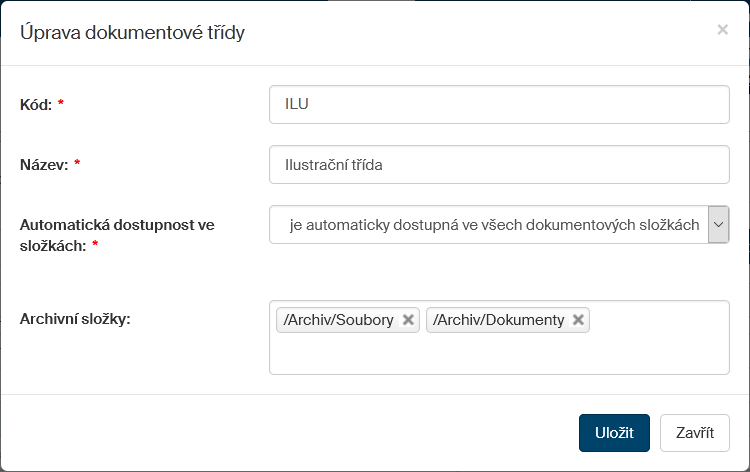Save changes with the Uložit button

614,433
